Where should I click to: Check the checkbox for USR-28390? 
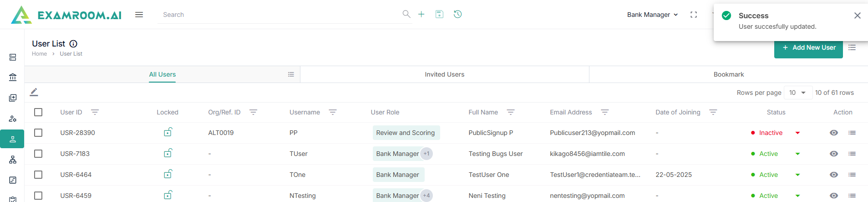click(x=38, y=133)
